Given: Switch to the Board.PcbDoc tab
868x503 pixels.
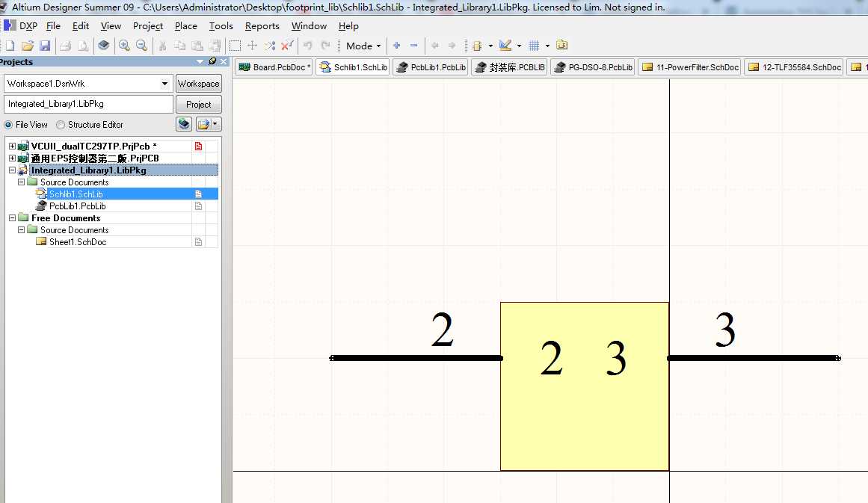Looking at the screenshot, I should point(274,67).
